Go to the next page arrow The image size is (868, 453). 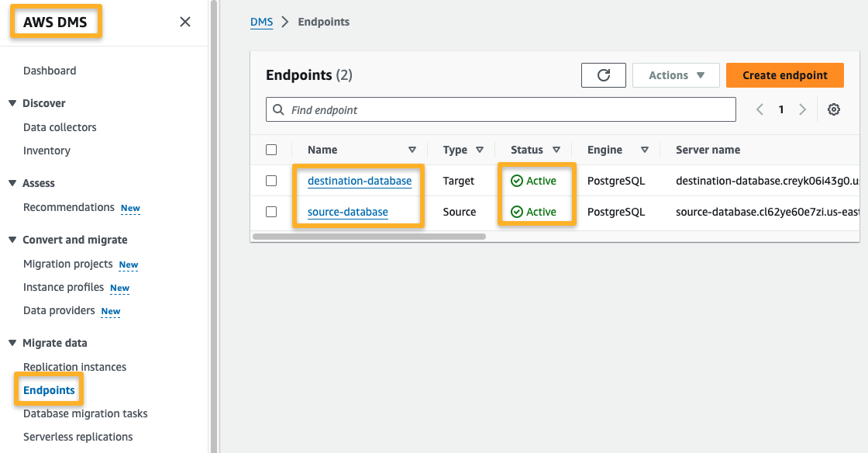[803, 109]
